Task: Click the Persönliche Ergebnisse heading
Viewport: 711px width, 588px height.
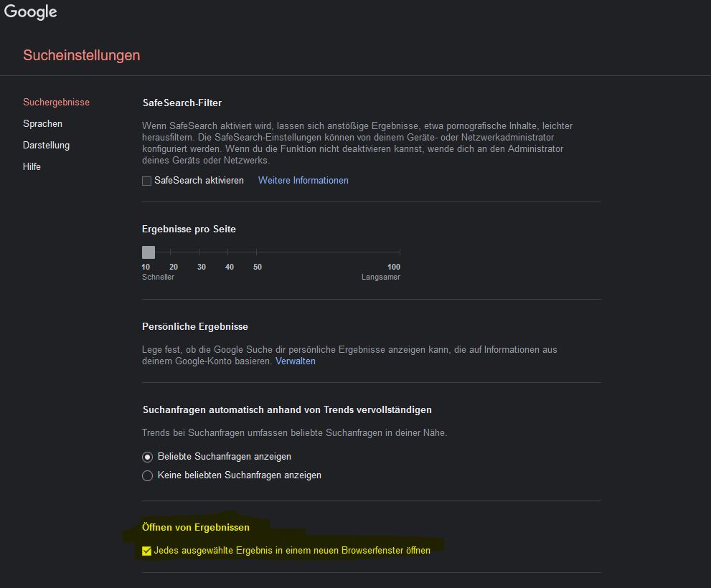Action: pos(195,326)
